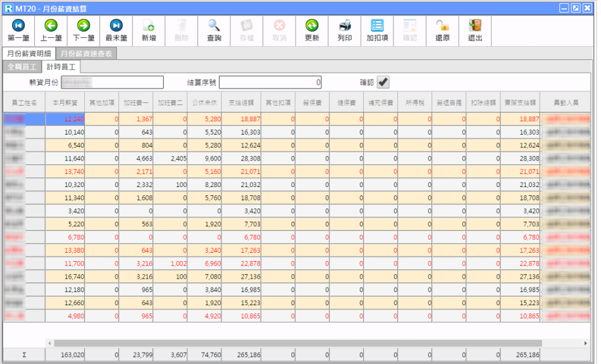The width and height of the screenshot is (601, 364).
Task: Open the 加扣項 additions and deductions tool
Action: [377, 30]
